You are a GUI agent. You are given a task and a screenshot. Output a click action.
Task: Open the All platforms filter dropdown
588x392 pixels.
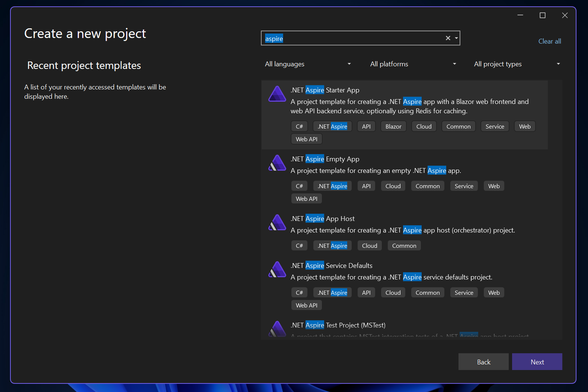(x=413, y=64)
